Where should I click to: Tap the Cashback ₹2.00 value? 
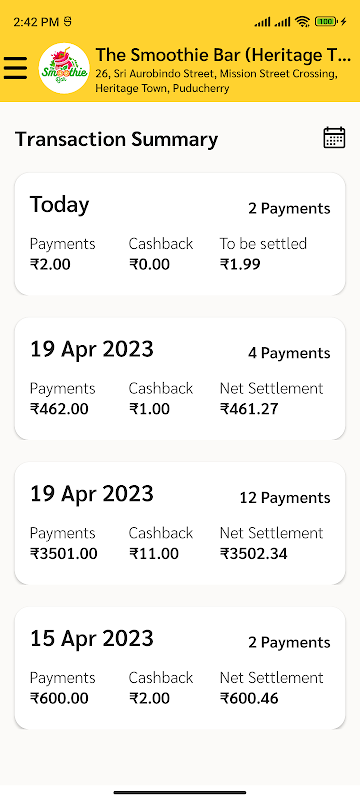[x=149, y=698]
